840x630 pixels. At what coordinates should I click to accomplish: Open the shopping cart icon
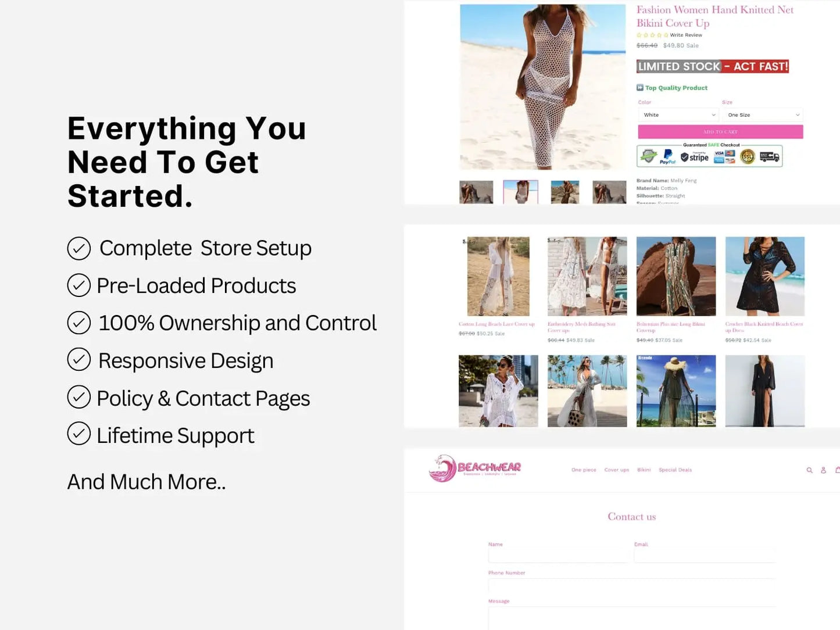[x=837, y=470]
